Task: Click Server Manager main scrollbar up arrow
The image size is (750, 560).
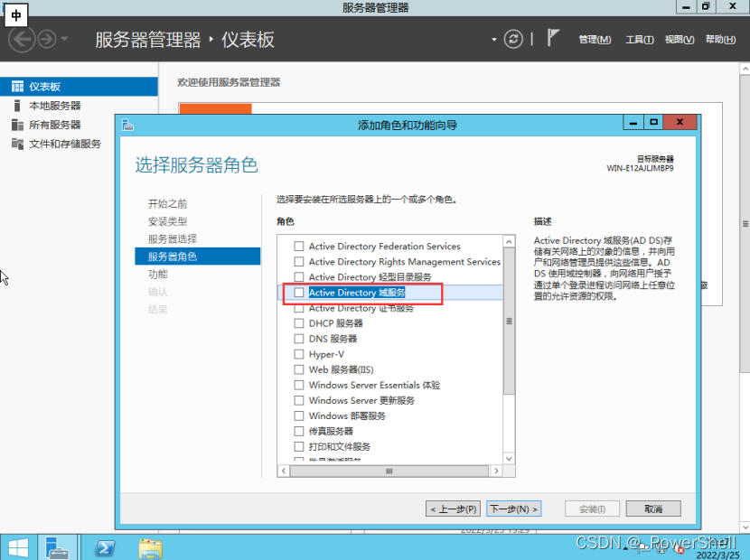Action: [745, 69]
